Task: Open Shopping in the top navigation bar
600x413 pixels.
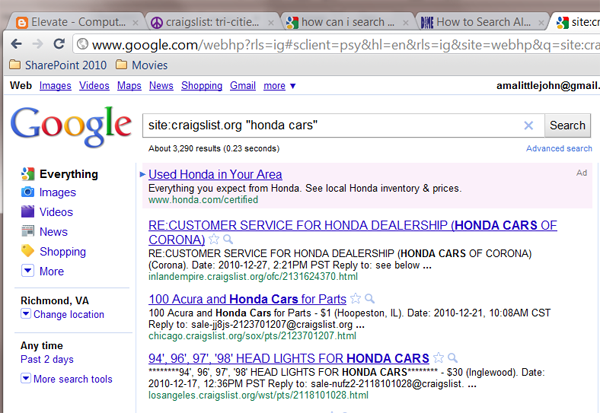Action: pyautogui.click(x=202, y=86)
